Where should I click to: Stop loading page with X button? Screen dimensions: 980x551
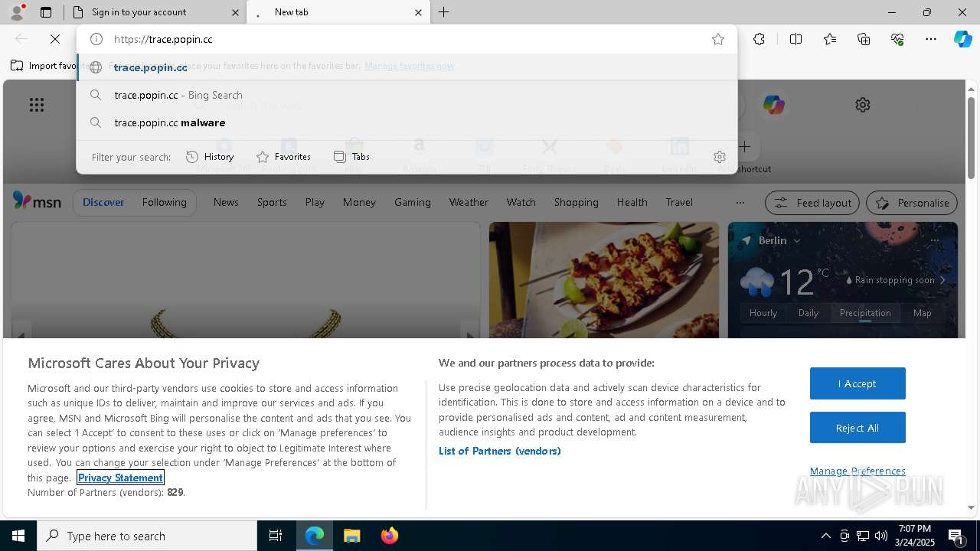(x=55, y=39)
